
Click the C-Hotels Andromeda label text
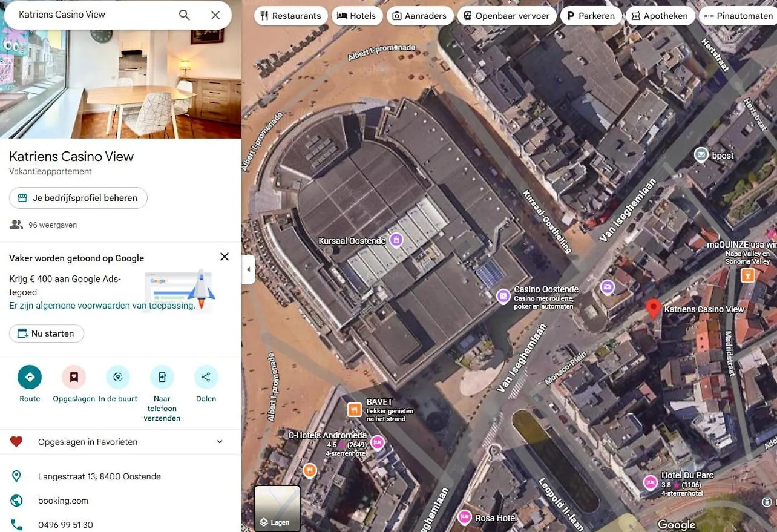point(327,435)
